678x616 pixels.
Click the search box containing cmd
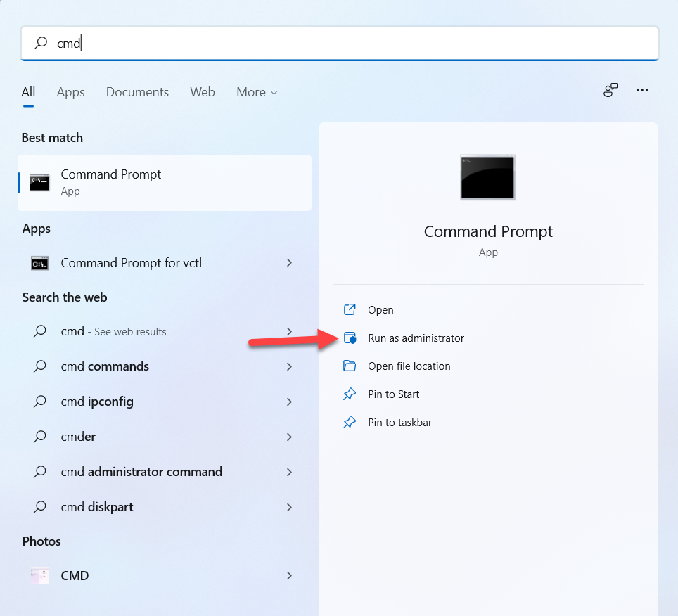(339, 44)
